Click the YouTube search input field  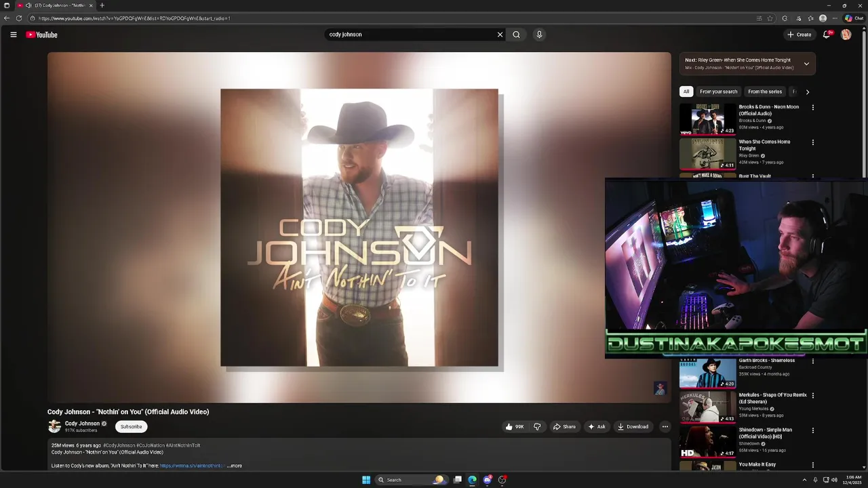[410, 35]
